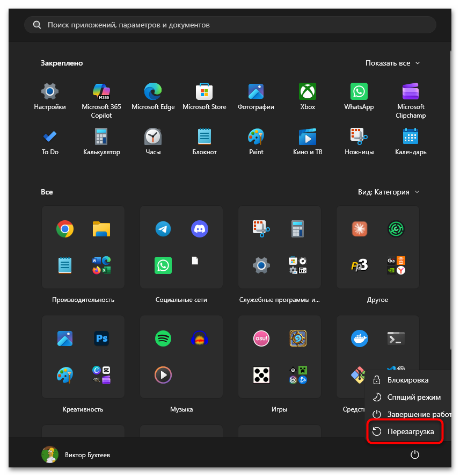
Task: Open the pinned Ножницы app
Action: pos(359,142)
